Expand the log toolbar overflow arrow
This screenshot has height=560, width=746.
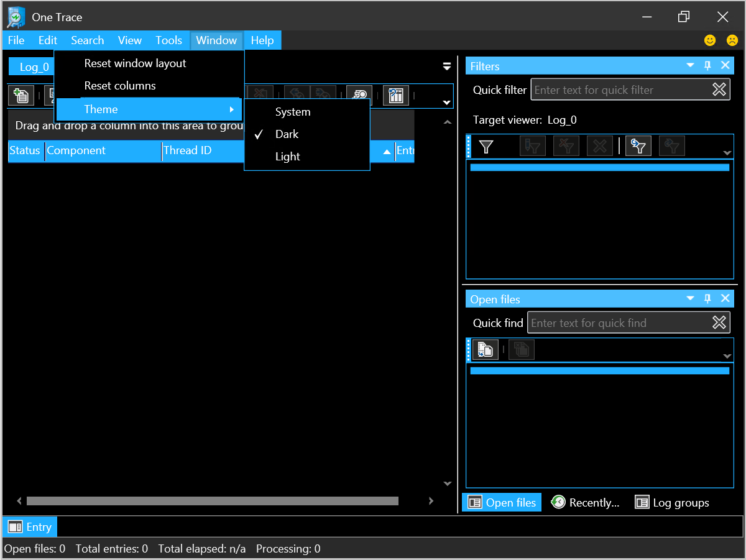pos(446,103)
